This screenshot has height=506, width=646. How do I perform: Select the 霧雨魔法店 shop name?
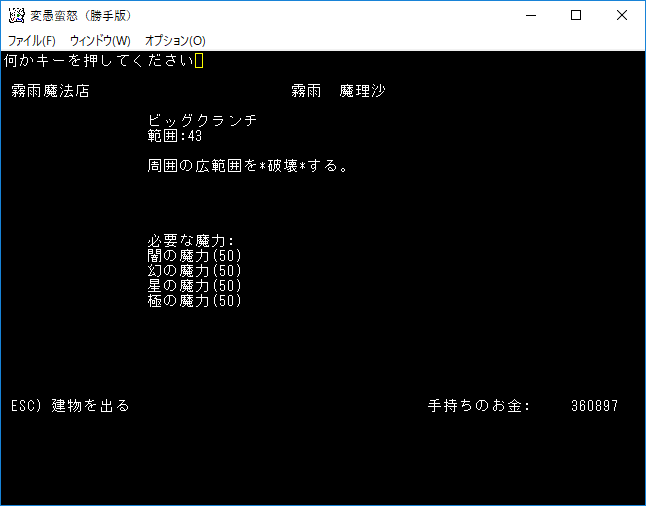(50, 91)
